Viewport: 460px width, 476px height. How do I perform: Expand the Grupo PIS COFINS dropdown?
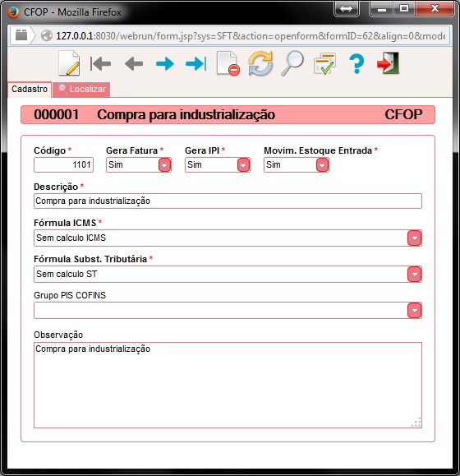click(415, 311)
